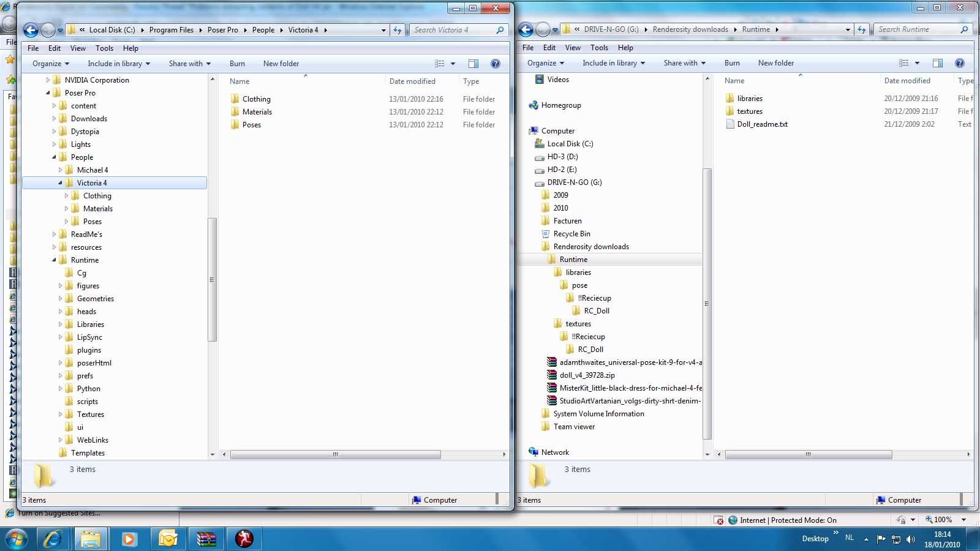980x551 pixels.
Task: Open doll_v4_39728.zip archive in tree
Action: tap(586, 375)
